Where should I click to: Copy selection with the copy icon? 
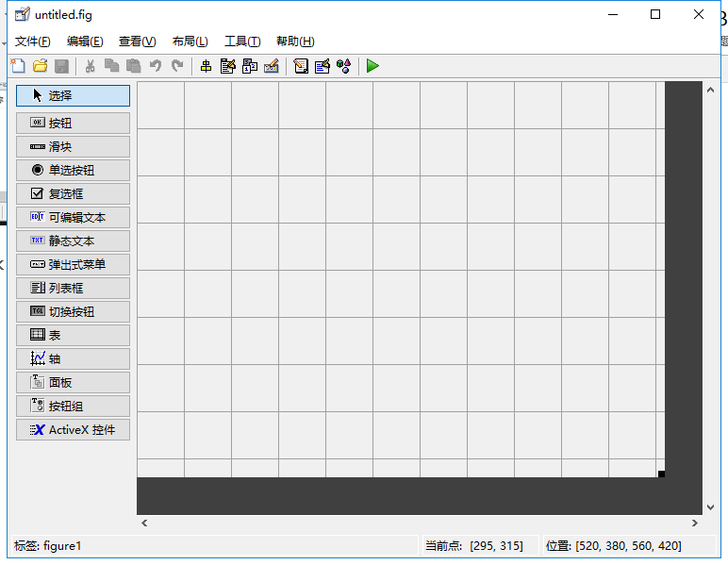[112, 66]
